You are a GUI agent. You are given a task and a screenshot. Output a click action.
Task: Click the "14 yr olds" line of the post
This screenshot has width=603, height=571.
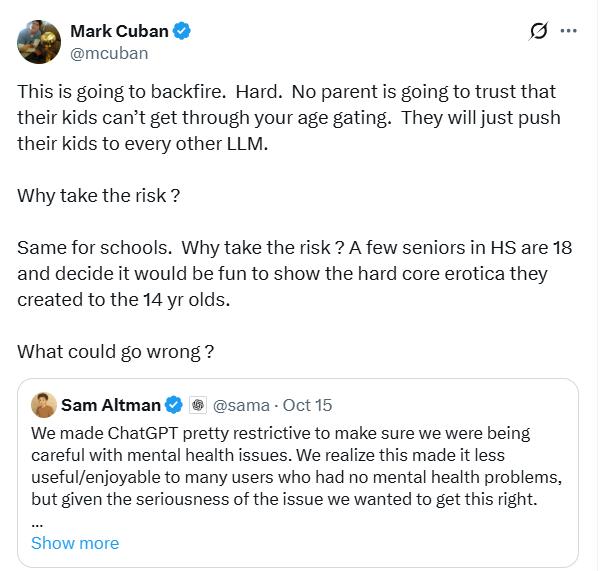point(123,299)
